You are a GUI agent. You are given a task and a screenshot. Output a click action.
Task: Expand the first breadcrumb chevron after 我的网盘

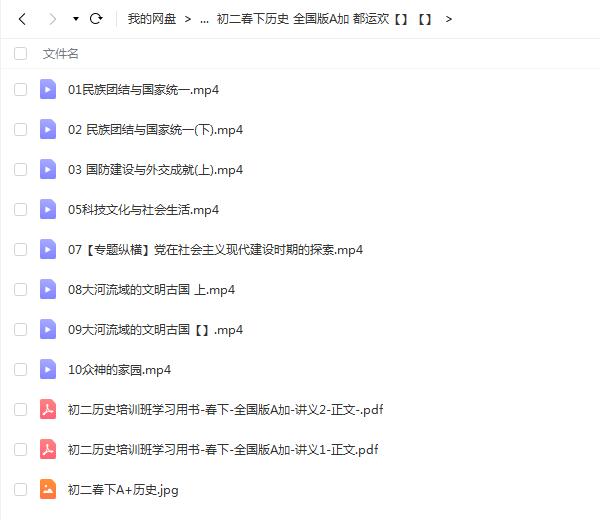(188, 19)
